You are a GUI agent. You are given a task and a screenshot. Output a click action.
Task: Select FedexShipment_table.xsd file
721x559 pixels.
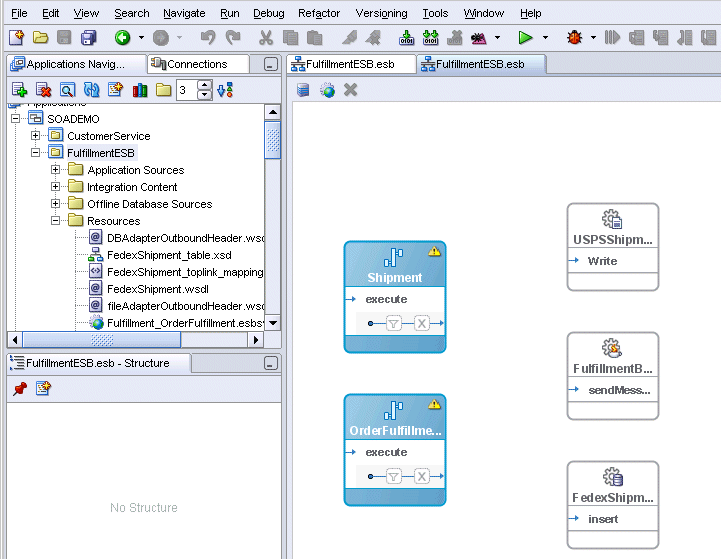coord(169,255)
